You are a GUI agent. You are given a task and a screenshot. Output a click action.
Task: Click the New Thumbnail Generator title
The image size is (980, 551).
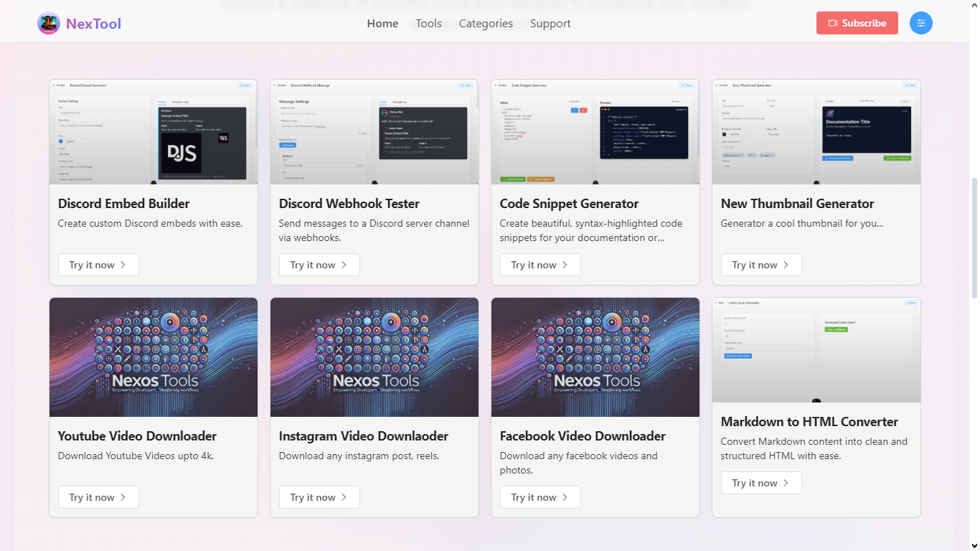798,204
